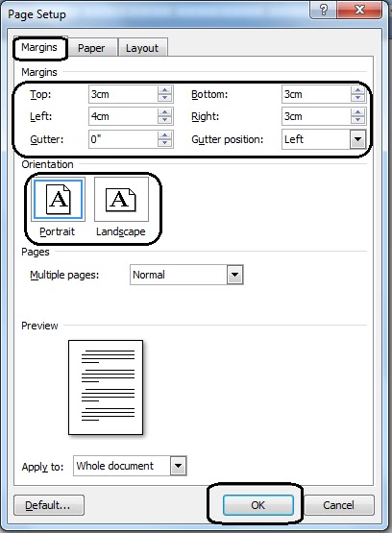The width and height of the screenshot is (392, 533).
Task: Open the Multiple pages dropdown
Action: [x=235, y=275]
